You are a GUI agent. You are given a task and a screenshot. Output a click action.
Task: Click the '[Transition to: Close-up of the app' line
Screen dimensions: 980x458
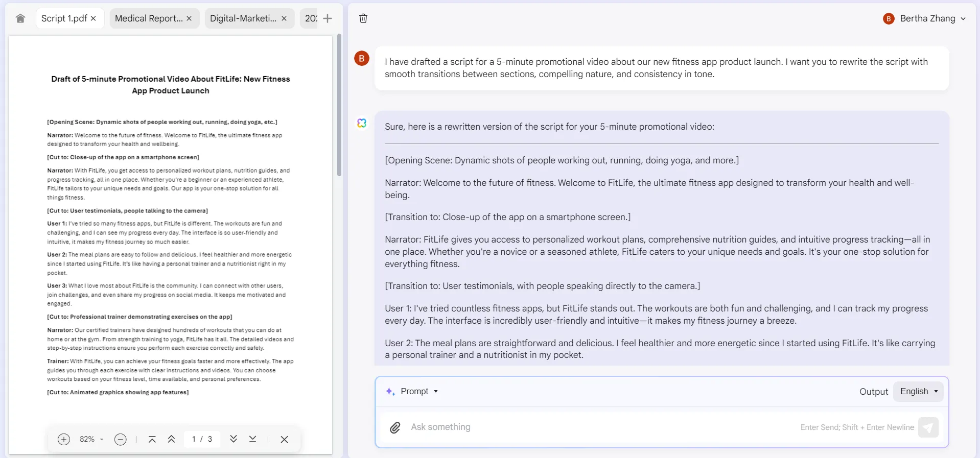(508, 217)
